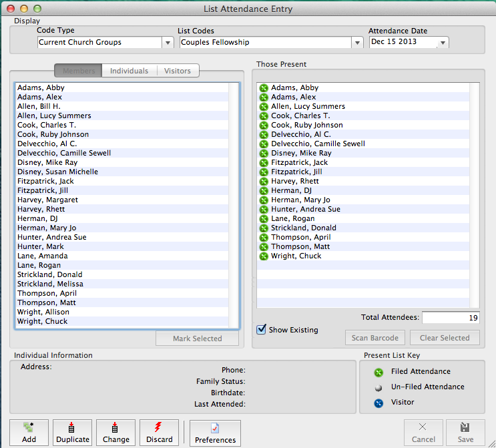The height and width of the screenshot is (448, 496).
Task: Open the Attendance Date picker arrow
Action: [x=442, y=43]
